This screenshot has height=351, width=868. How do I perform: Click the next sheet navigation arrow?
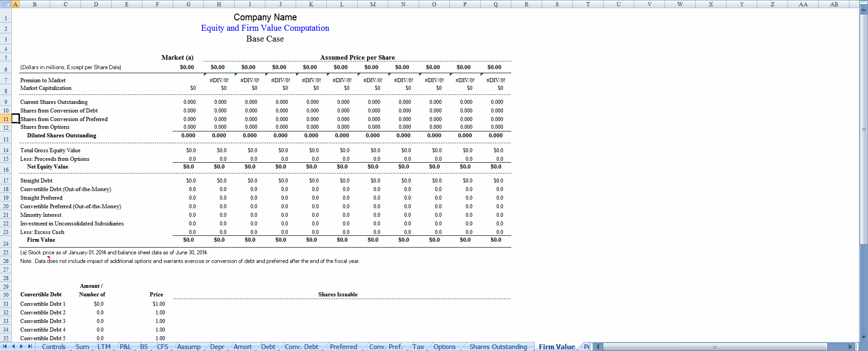[21, 346]
